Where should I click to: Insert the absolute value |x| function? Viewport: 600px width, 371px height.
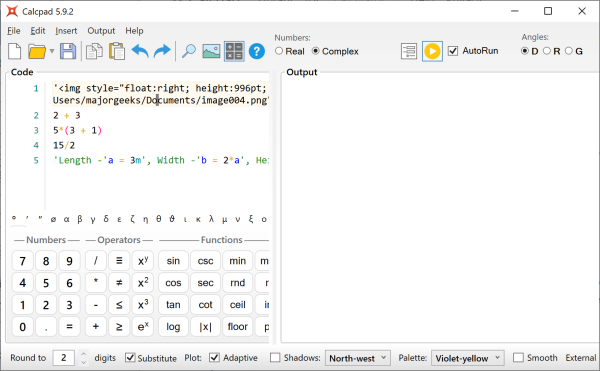point(205,327)
